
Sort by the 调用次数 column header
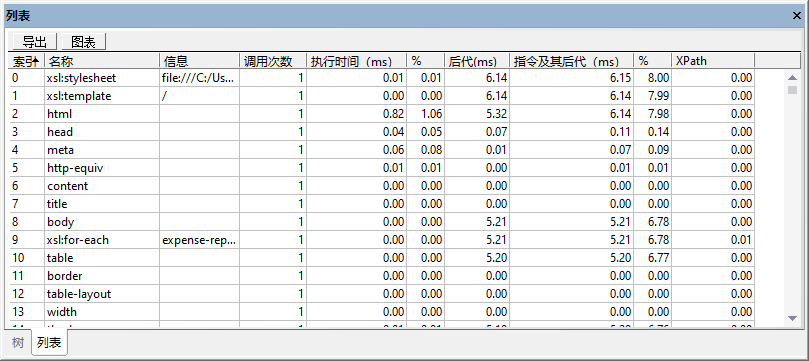tap(273, 61)
